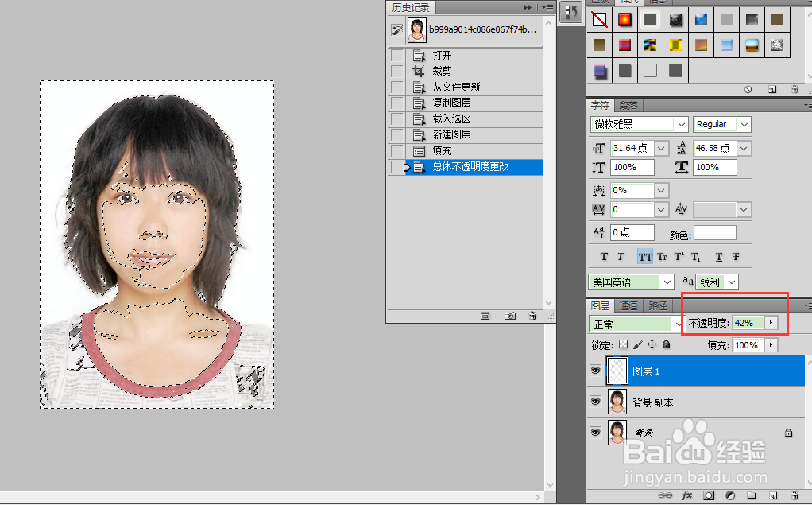Select the 字符 character tab
Viewport: 812px width, 505px height.
600,105
